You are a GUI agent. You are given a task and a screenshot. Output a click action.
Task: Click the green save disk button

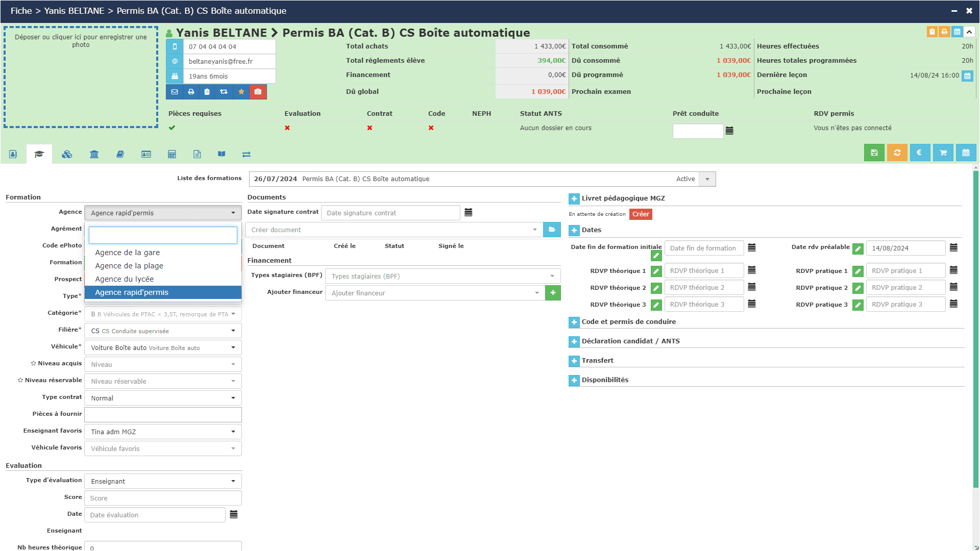(874, 153)
